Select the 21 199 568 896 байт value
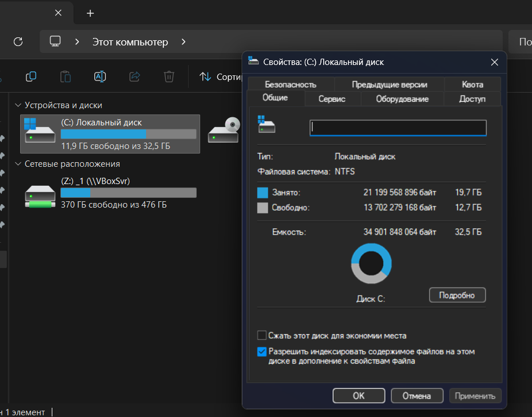Screen dimensions: 532x417 pos(400,193)
